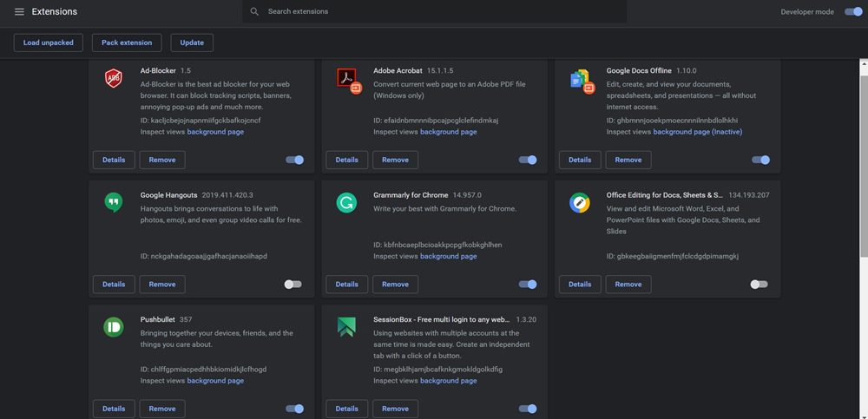Open Details for SessionBox
Screen dimensions: 868x419
(347, 409)
